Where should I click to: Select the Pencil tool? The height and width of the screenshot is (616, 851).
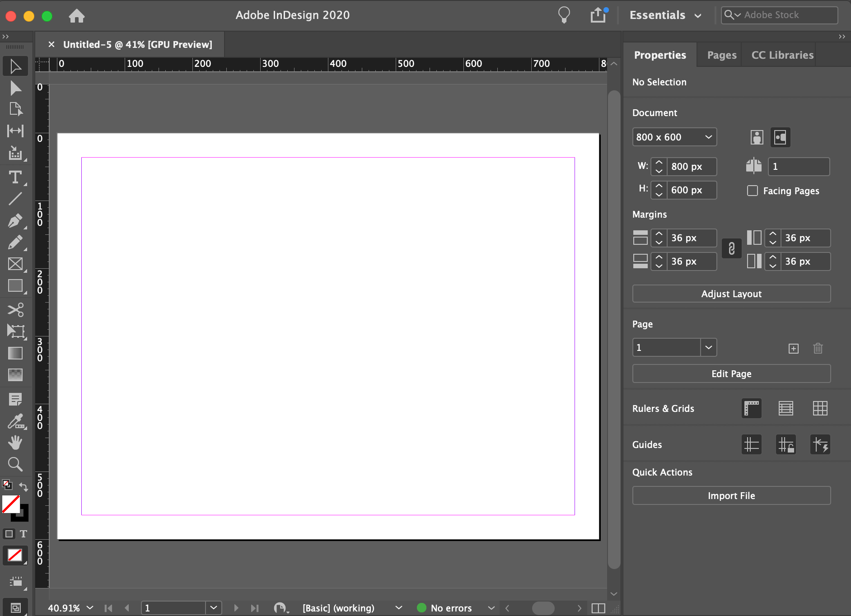click(15, 243)
